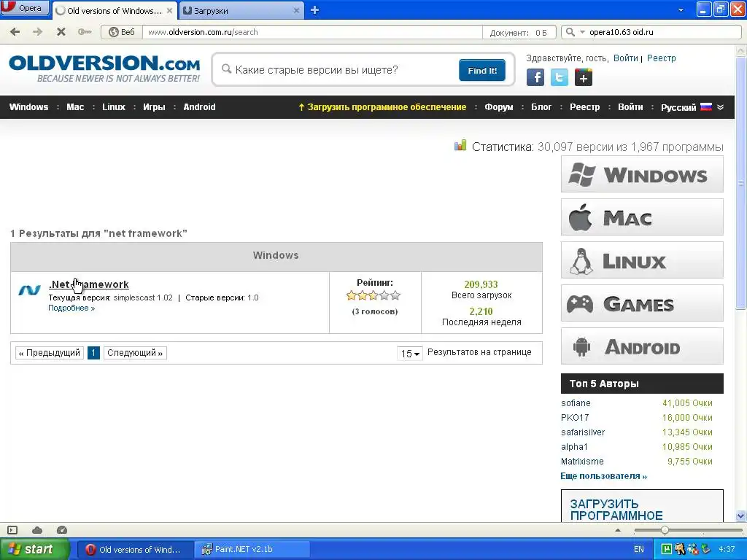Close the Загрузки tab
747x560 pixels.
click(296, 10)
